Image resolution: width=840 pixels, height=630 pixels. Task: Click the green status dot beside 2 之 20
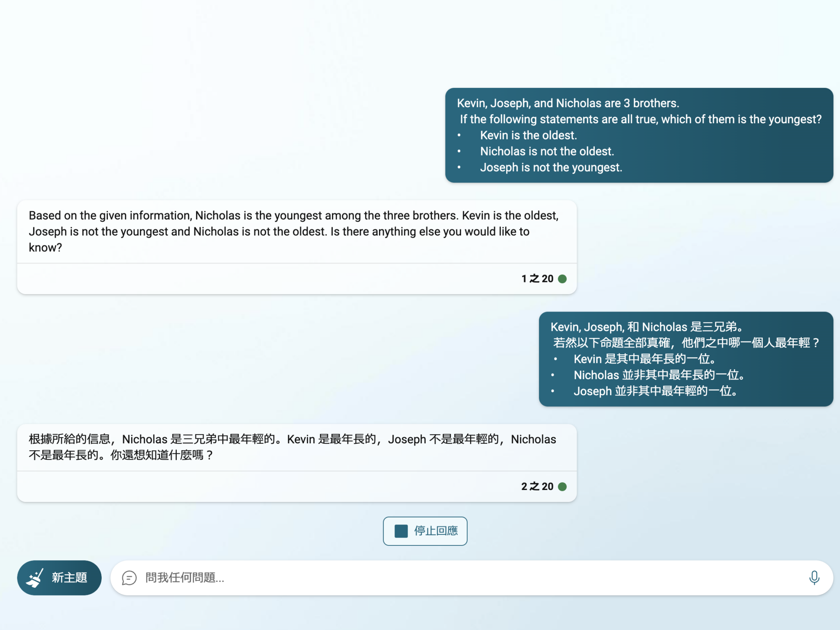tap(562, 486)
